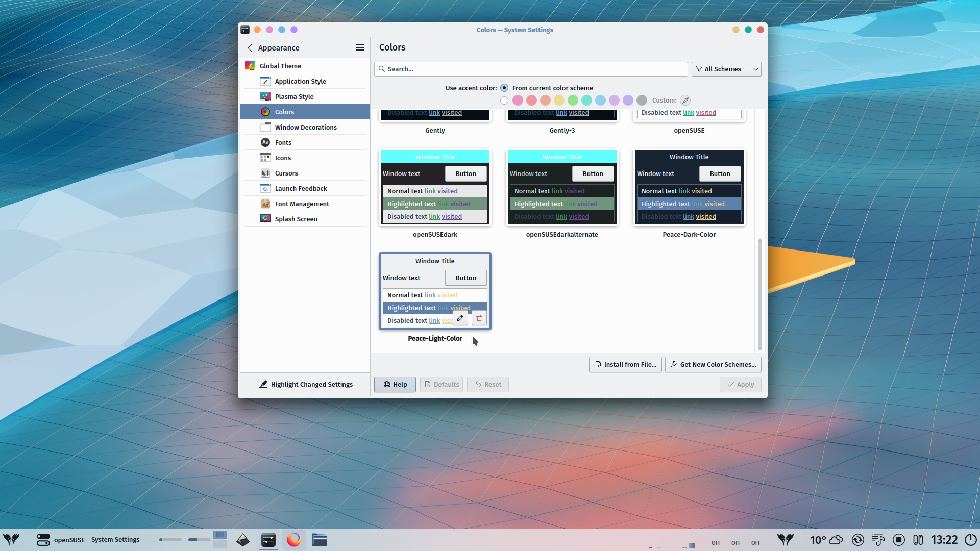Click the System Settings label in the taskbar

click(x=115, y=539)
